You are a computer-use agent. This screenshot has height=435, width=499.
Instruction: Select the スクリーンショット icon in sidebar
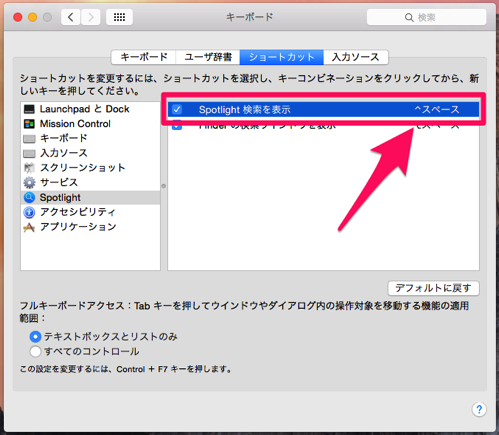[29, 168]
